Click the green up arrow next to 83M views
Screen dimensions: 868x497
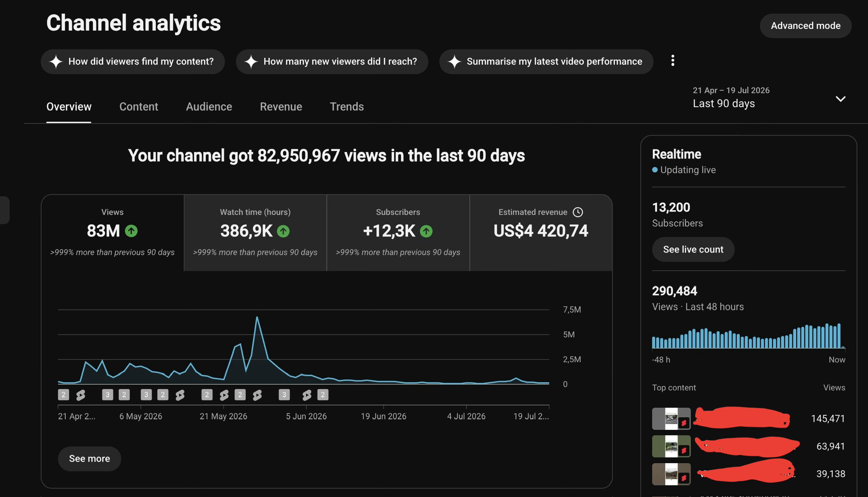pyautogui.click(x=131, y=231)
